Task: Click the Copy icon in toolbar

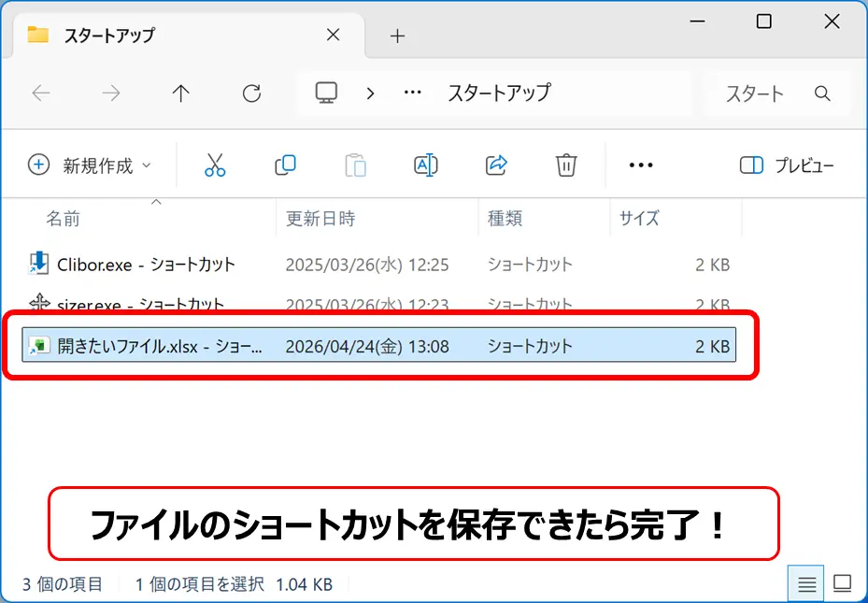Action: coord(285,165)
